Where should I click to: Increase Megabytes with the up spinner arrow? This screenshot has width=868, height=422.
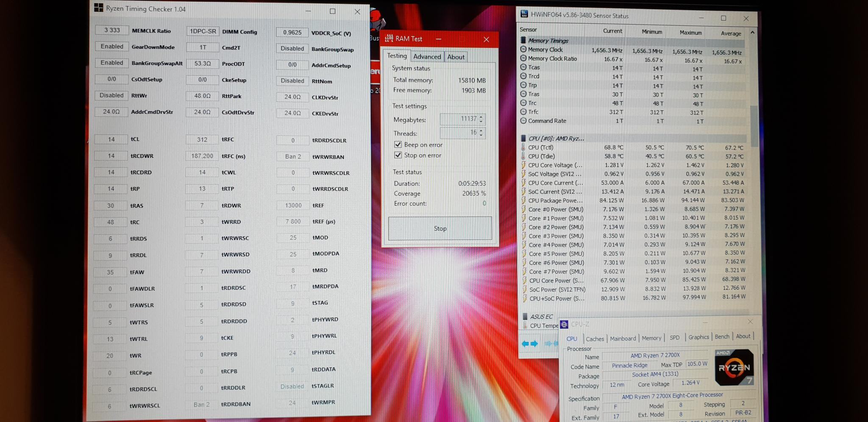tap(481, 117)
